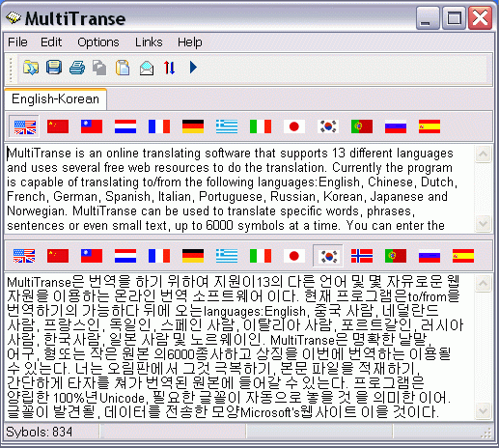Select Korean flag in source language row
This screenshot has width=499, height=448.
[328, 126]
